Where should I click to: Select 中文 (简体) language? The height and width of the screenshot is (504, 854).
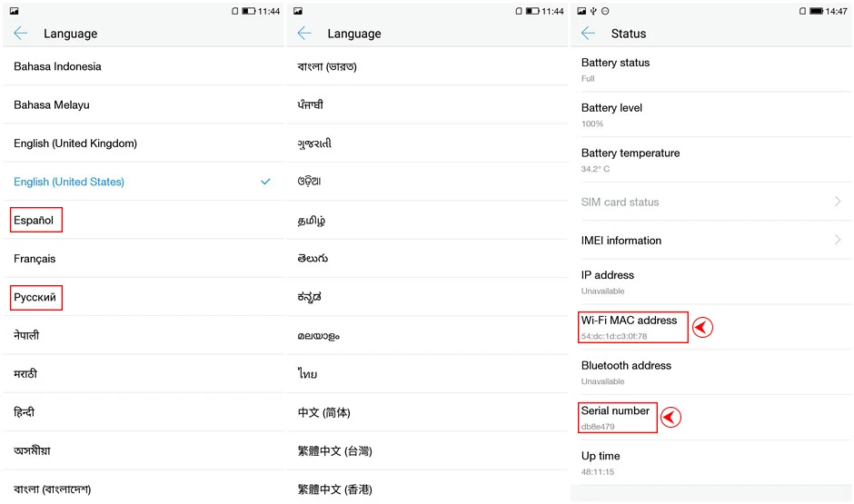click(428, 412)
